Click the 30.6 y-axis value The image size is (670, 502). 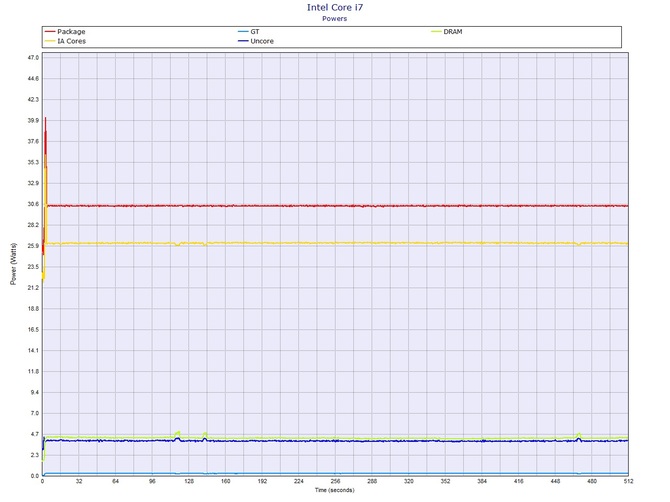(x=33, y=204)
